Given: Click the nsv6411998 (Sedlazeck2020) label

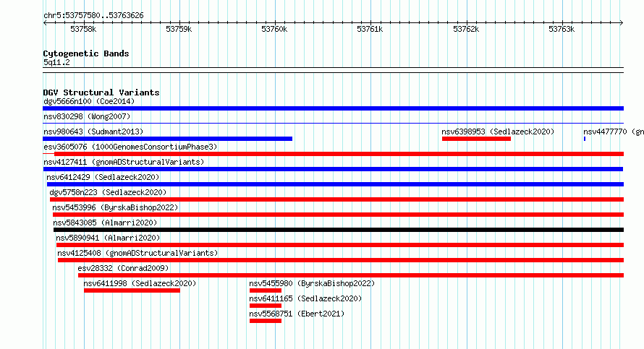Looking at the screenshot, I should click(140, 283).
